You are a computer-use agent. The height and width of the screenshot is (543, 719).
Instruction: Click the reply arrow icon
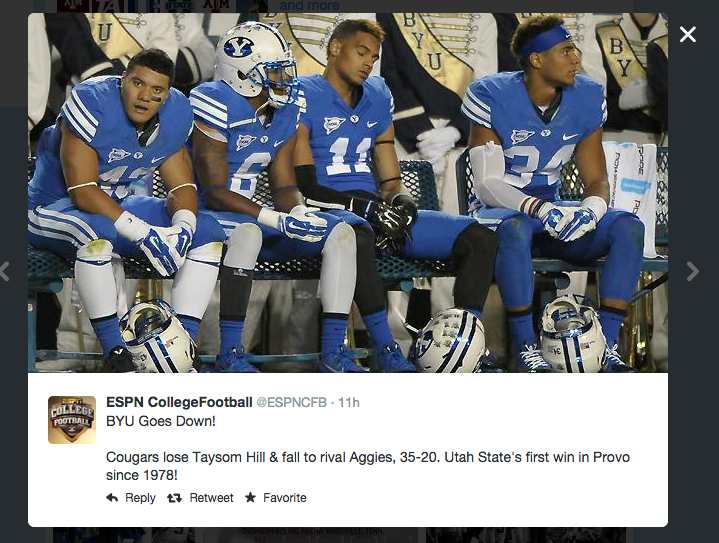coord(112,498)
